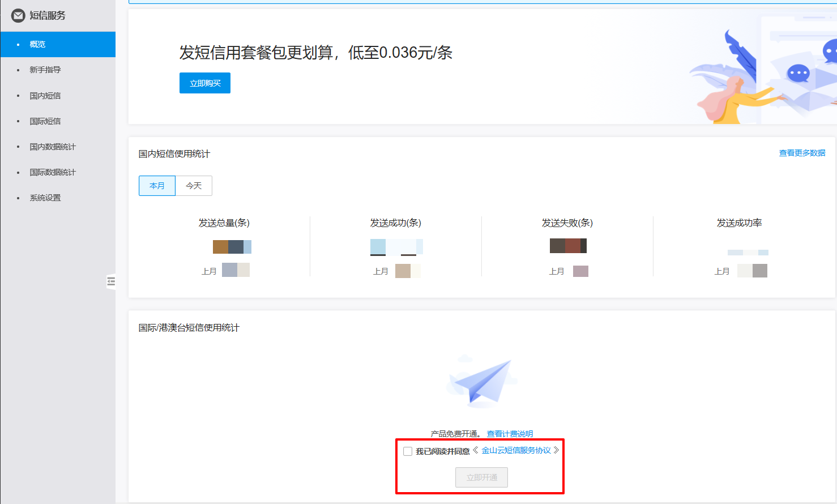
Task: Click the 国内短信使用统计 heading
Action: (174, 154)
